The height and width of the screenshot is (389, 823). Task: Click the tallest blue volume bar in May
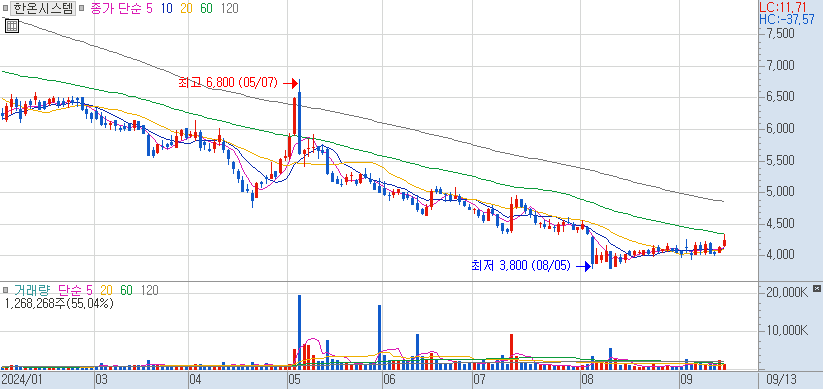point(299,332)
